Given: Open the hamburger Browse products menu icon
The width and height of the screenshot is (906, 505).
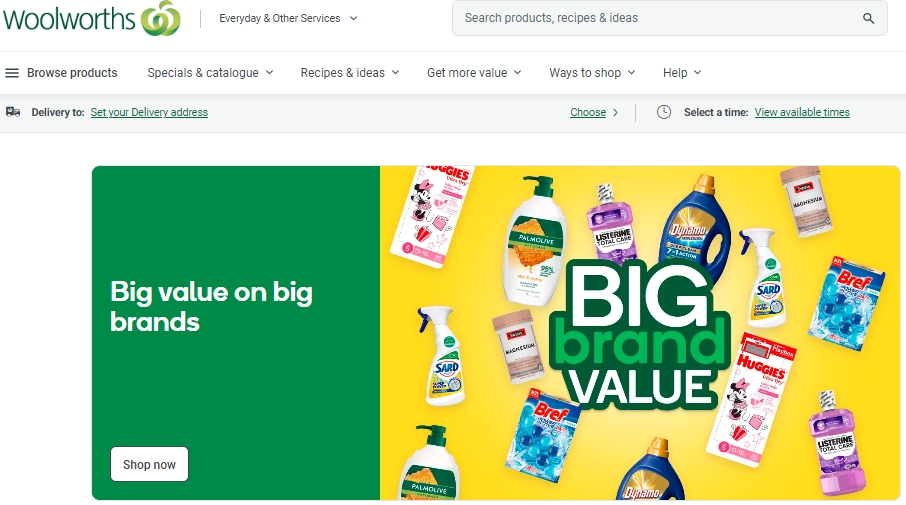Looking at the screenshot, I should (x=12, y=73).
